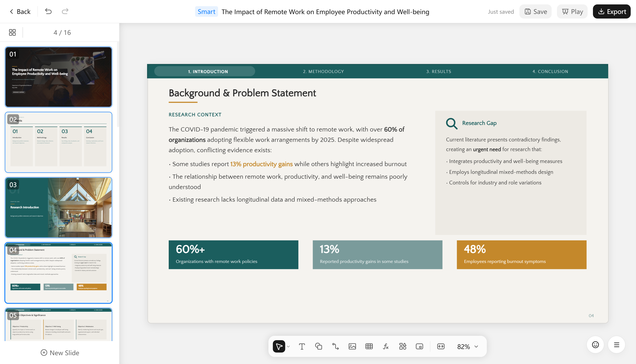This screenshot has height=364, width=636.
Task: Select bullet about relationship remaining poorly understood
Action: tap(288, 182)
